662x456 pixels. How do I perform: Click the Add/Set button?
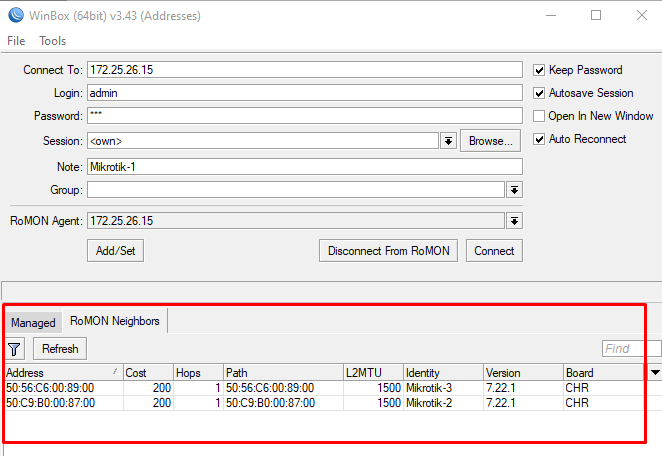[115, 251]
